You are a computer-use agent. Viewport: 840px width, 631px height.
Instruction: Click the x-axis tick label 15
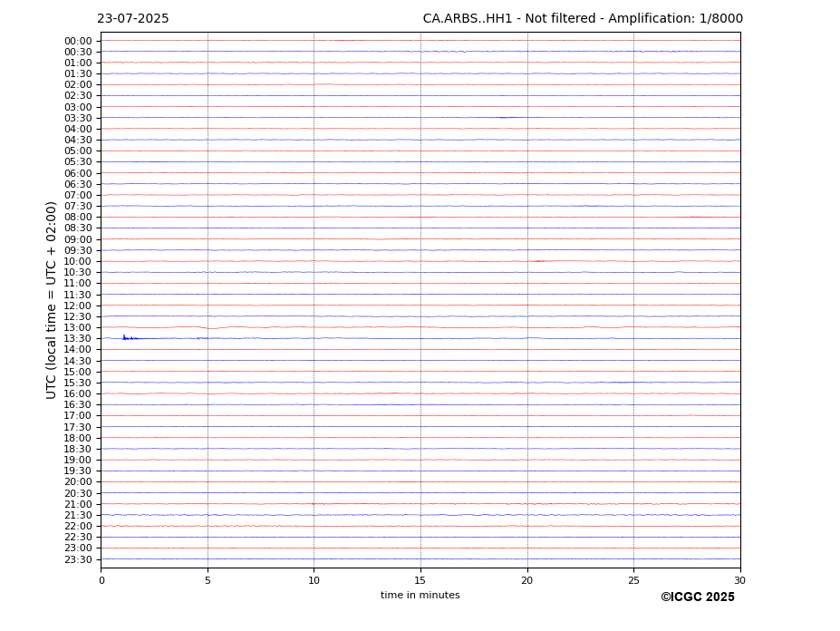click(x=420, y=580)
